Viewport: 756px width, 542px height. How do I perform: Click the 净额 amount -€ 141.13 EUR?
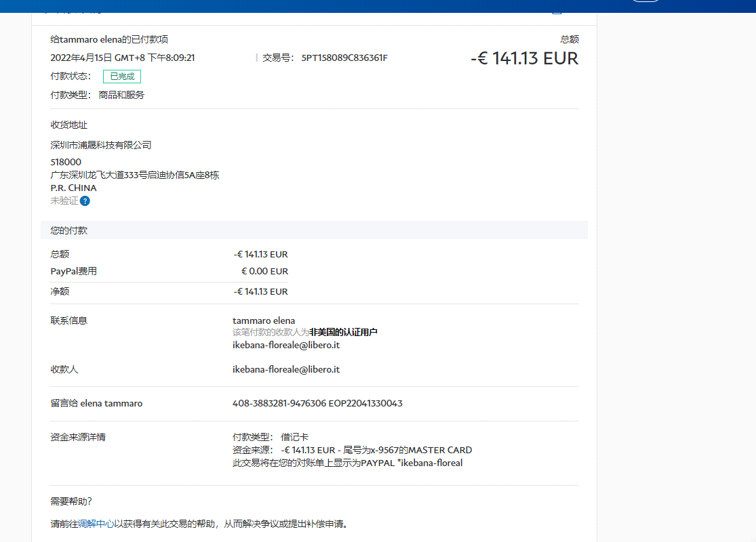click(x=260, y=291)
